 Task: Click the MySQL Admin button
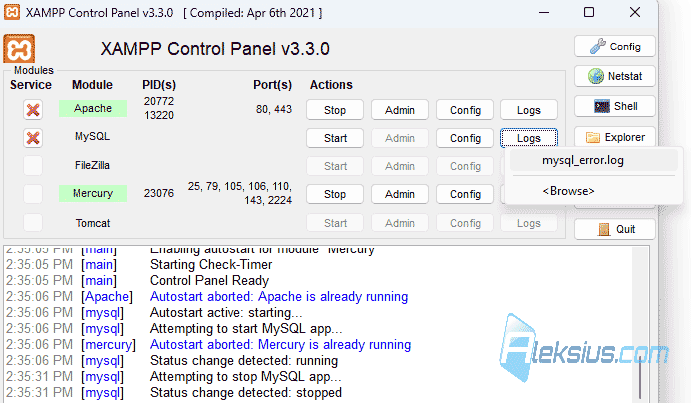point(400,138)
